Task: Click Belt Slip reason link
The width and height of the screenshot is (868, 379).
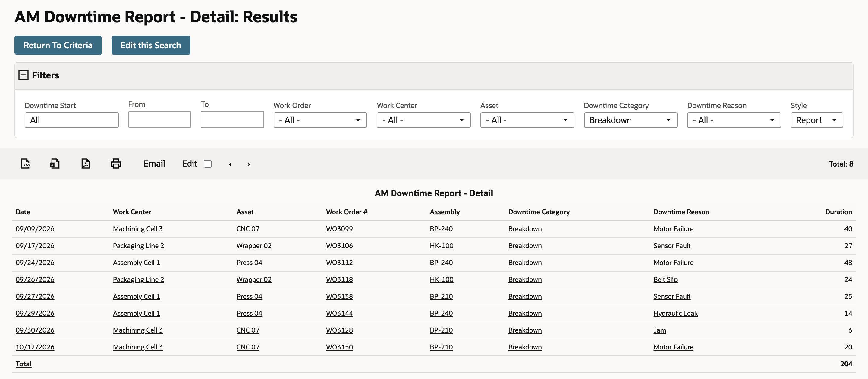Action: click(x=665, y=279)
